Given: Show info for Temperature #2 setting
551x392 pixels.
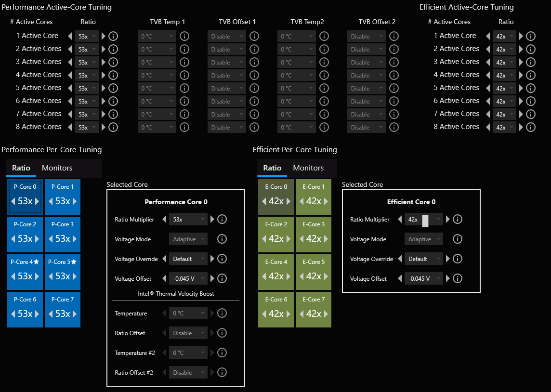Looking at the screenshot, I should pos(222,353).
